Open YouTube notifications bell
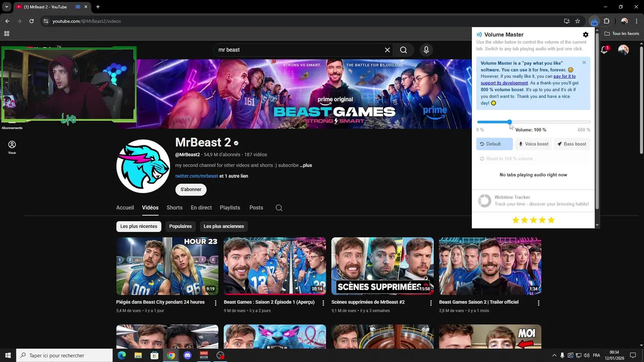 605,50
